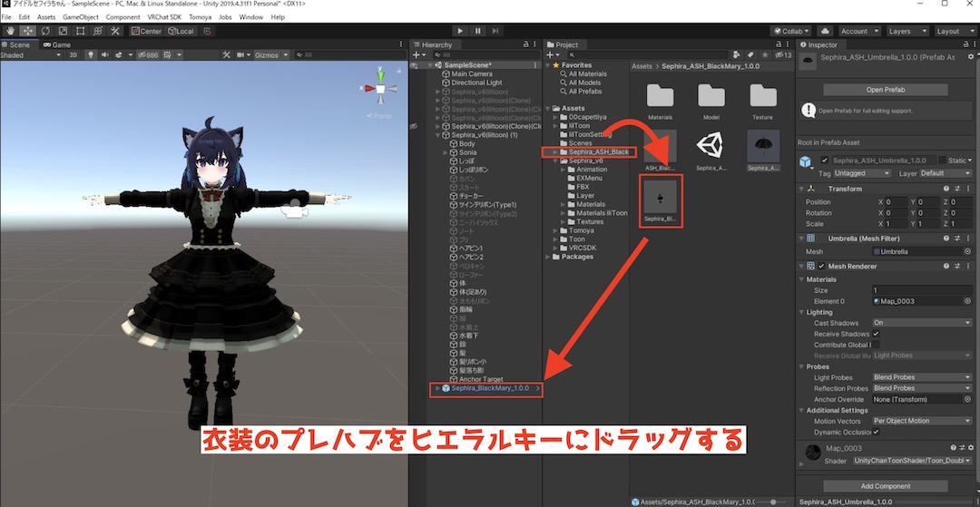Open Mesh Renderer settings preset icon
This screenshot has height=507, width=980.
957,266
